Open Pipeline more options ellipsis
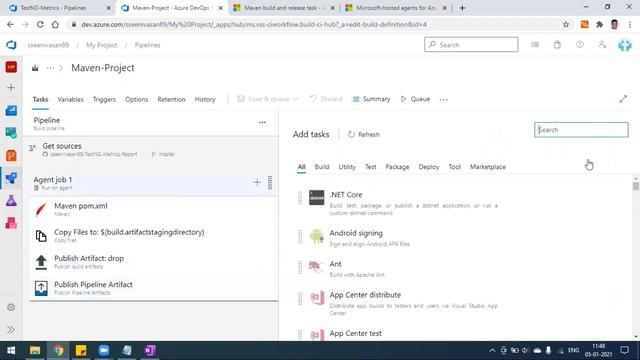The image size is (640, 360). [262, 122]
